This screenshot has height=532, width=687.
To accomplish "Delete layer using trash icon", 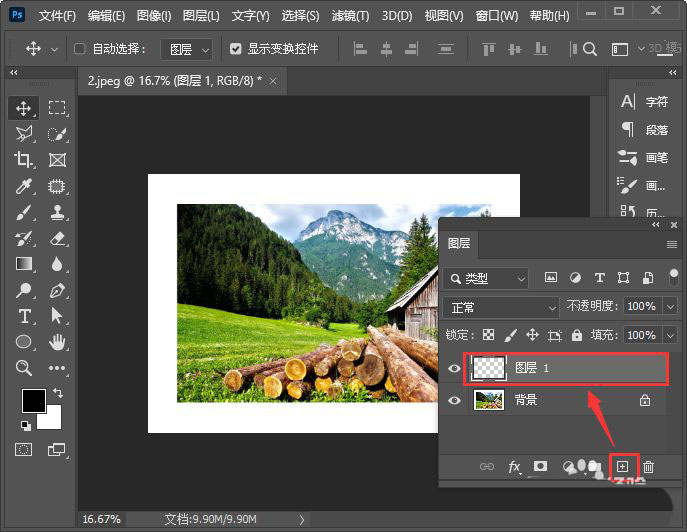I will (648, 467).
